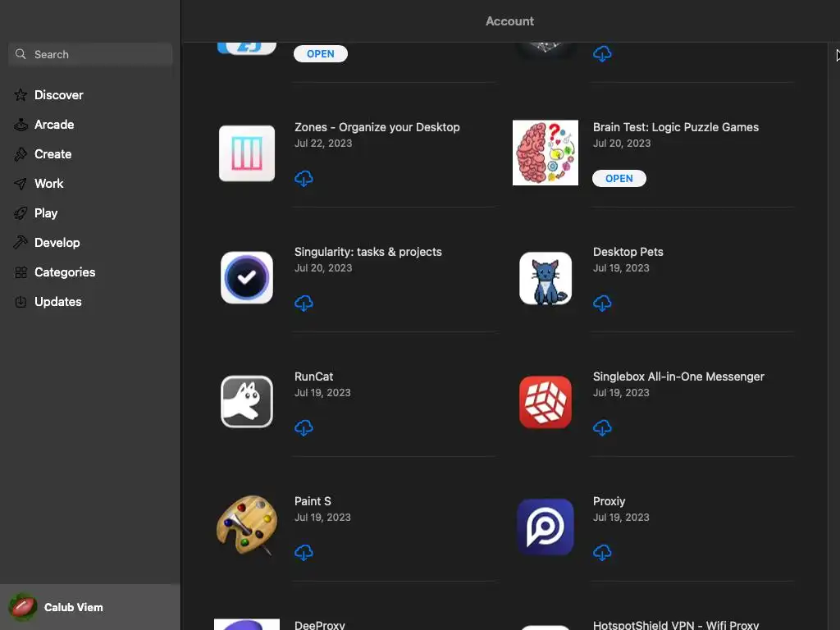840x630 pixels.
Task: Open Desktop Pets title
Action: click(628, 252)
